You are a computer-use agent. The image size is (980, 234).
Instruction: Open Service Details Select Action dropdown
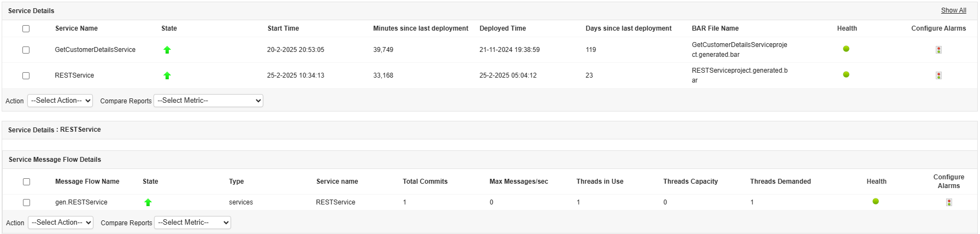pyautogui.click(x=60, y=101)
